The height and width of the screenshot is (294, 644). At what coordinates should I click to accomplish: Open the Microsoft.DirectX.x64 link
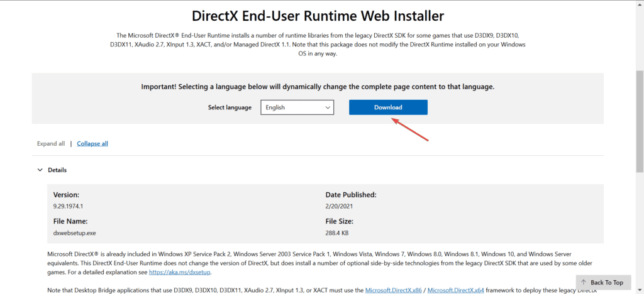pos(456,290)
